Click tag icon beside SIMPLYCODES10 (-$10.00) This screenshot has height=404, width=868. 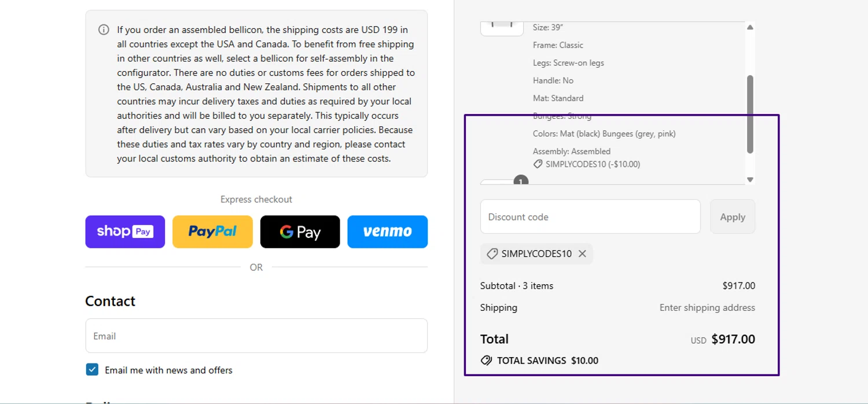click(x=538, y=164)
